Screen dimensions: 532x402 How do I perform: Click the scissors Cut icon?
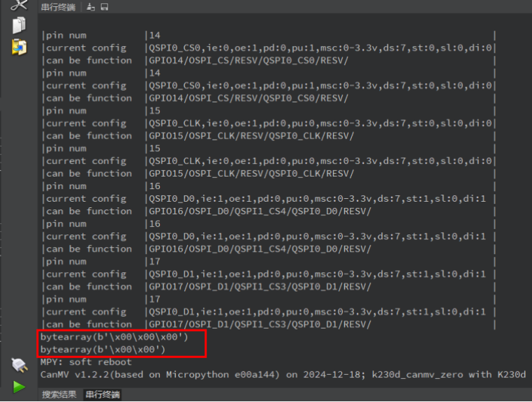(19, 5)
